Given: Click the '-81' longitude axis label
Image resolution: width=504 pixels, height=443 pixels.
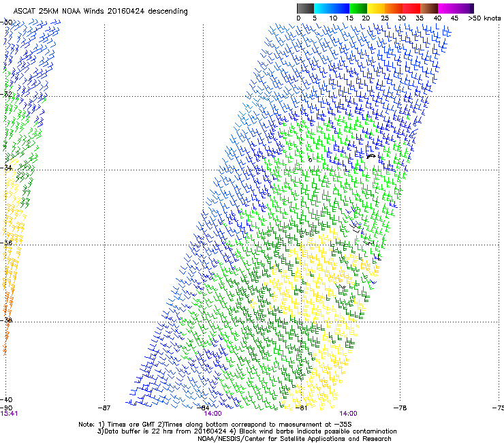Looking at the screenshot, I should (301, 408).
